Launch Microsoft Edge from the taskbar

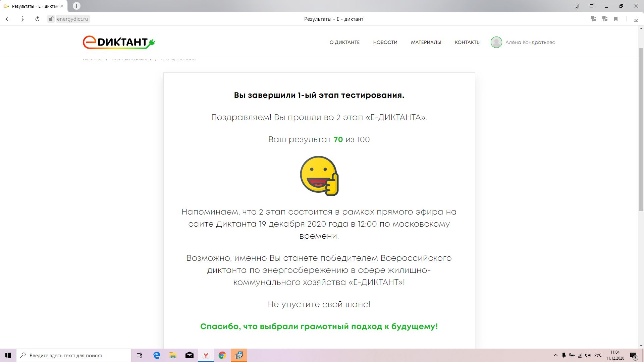157,355
